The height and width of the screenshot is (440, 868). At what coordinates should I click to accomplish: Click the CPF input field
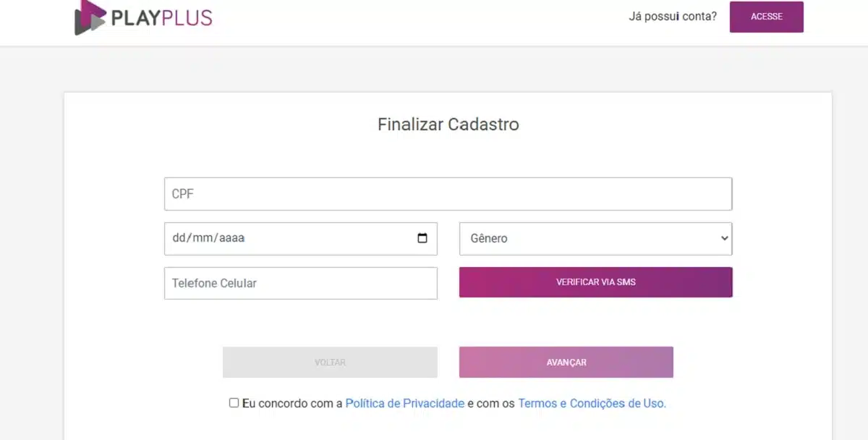(x=448, y=193)
